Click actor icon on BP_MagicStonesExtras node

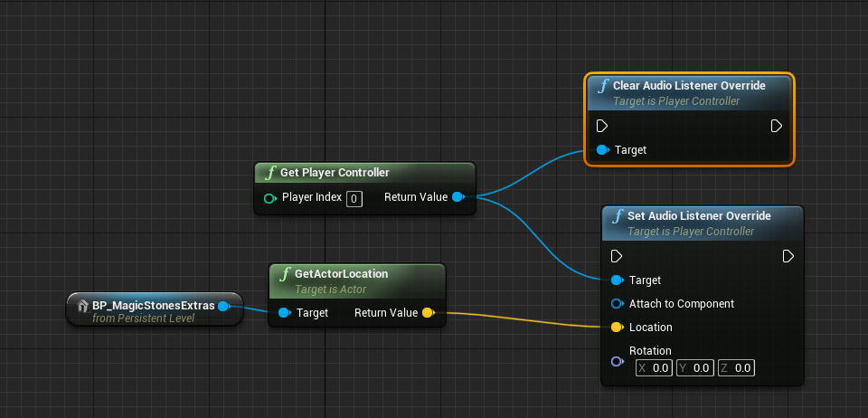click(x=83, y=306)
